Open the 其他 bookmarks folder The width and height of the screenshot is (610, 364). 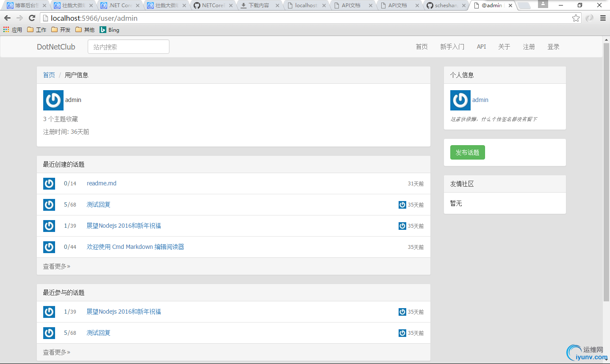pyautogui.click(x=85, y=30)
